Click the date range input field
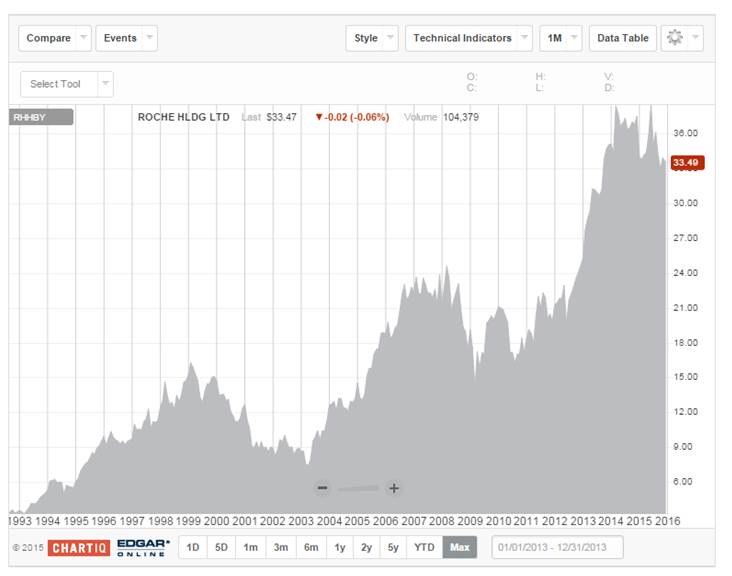Viewport: 732px width, 576px height. pyautogui.click(x=557, y=547)
